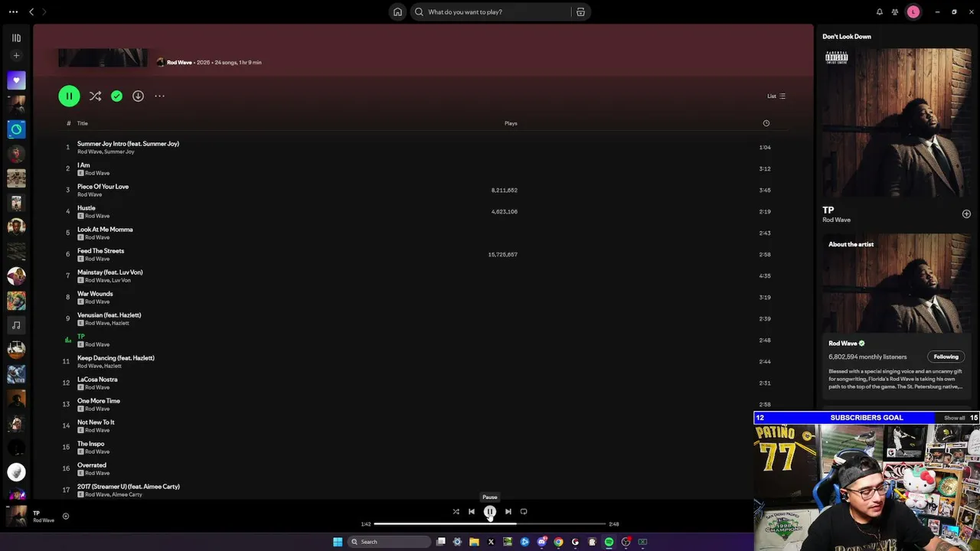Seek within the song progress bar
The height and width of the screenshot is (551, 980).
tap(490, 524)
